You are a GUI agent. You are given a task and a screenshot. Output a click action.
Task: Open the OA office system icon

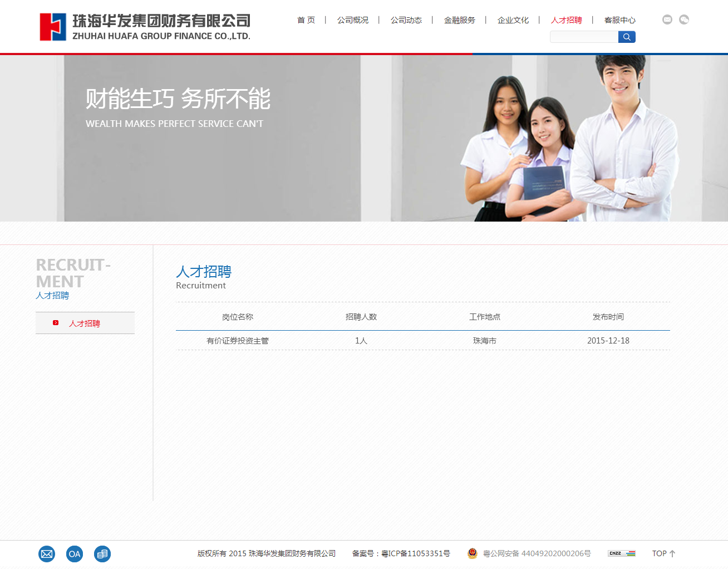75,553
